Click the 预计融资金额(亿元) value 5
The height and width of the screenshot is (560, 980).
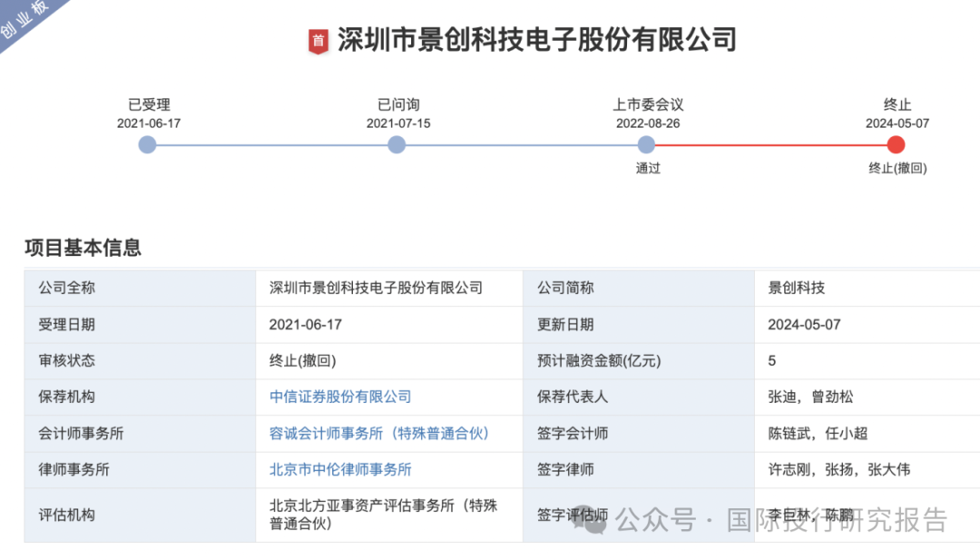click(772, 360)
